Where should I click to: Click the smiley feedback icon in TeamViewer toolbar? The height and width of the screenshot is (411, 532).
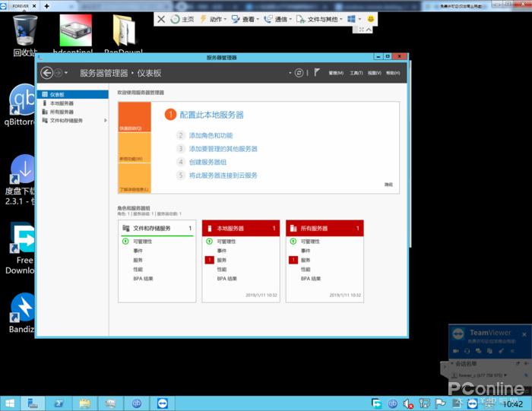click(x=370, y=19)
